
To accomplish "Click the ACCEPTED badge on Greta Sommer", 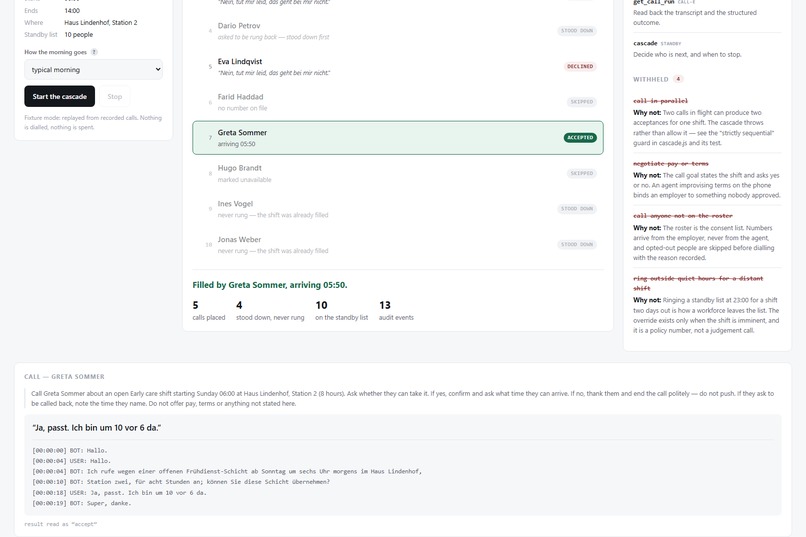I will pos(580,138).
